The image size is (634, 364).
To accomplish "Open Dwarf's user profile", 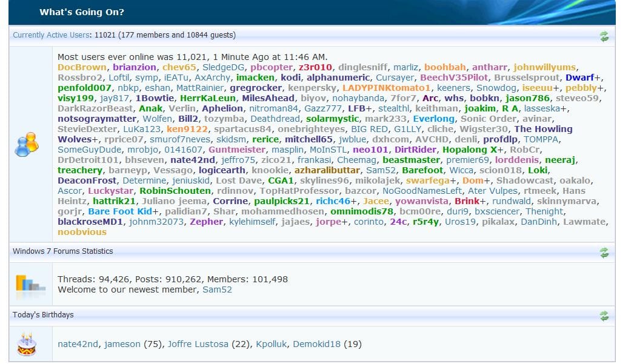I will click(580, 78).
